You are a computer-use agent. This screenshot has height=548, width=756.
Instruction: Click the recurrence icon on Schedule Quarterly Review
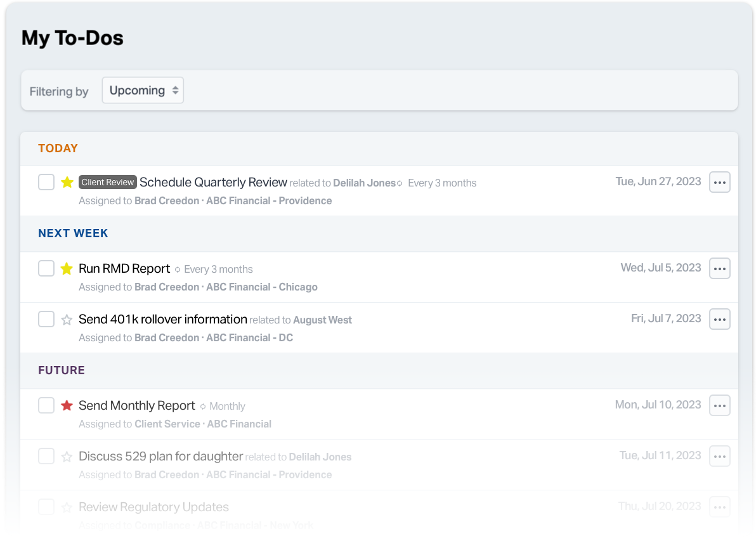[400, 183]
